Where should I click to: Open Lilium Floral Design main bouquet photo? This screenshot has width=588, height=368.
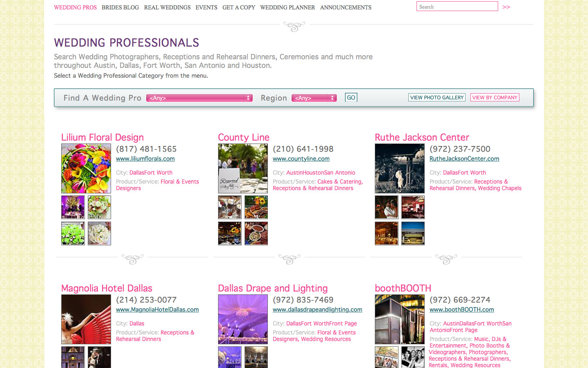click(86, 168)
